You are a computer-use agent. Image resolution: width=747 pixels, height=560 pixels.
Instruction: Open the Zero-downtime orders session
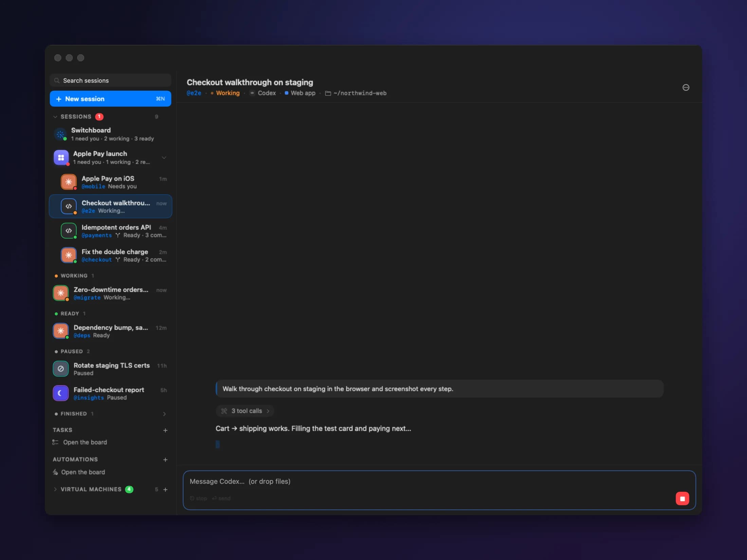[x=110, y=293]
